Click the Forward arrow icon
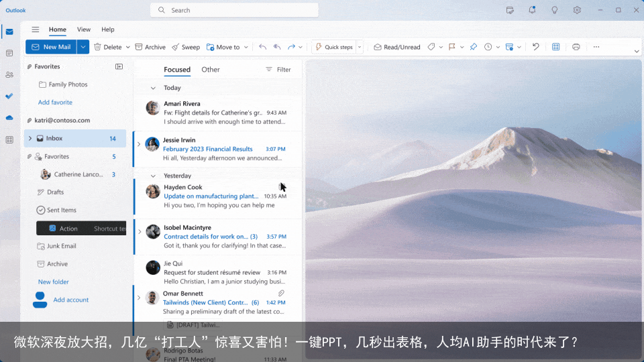 (x=291, y=47)
